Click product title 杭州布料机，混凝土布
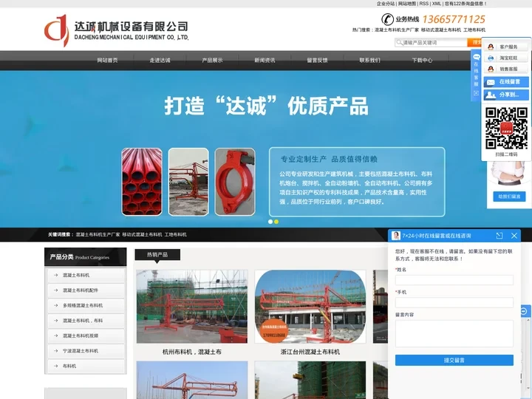The image size is (532, 399). tap(192, 352)
